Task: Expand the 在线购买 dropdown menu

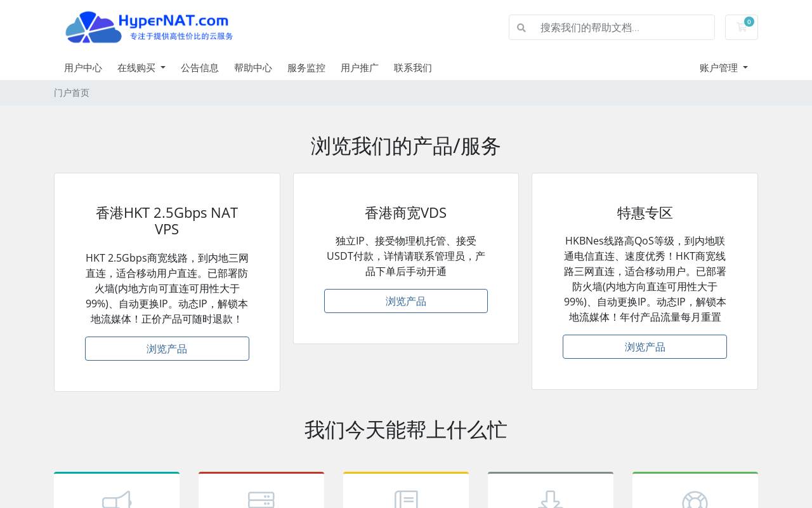Action: pos(141,68)
